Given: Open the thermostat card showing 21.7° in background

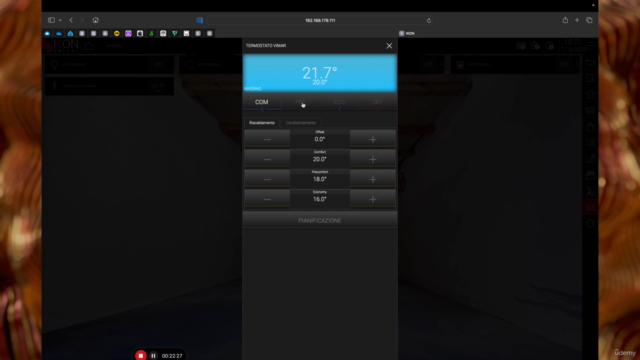Looking at the screenshot, I should point(109,87).
